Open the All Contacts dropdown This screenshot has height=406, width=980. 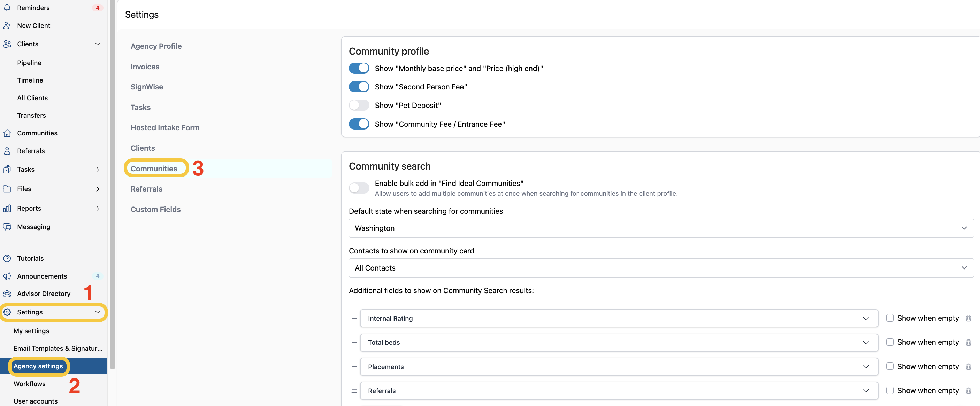[x=661, y=268]
